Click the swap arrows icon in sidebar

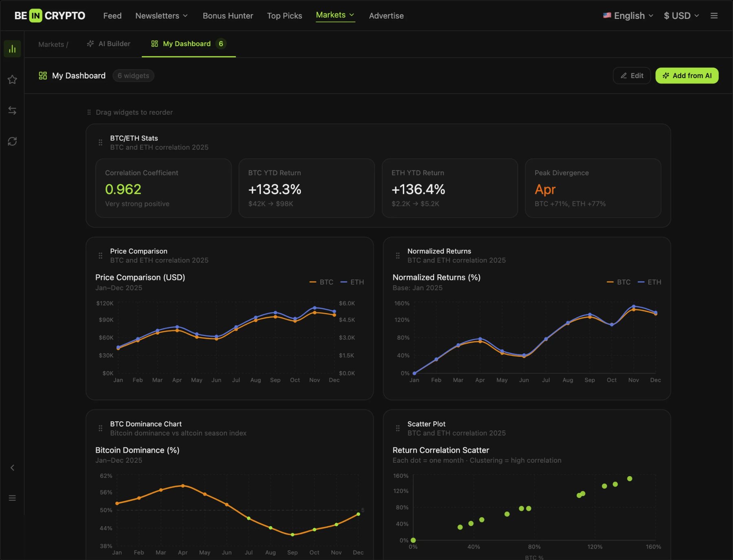pyautogui.click(x=12, y=110)
